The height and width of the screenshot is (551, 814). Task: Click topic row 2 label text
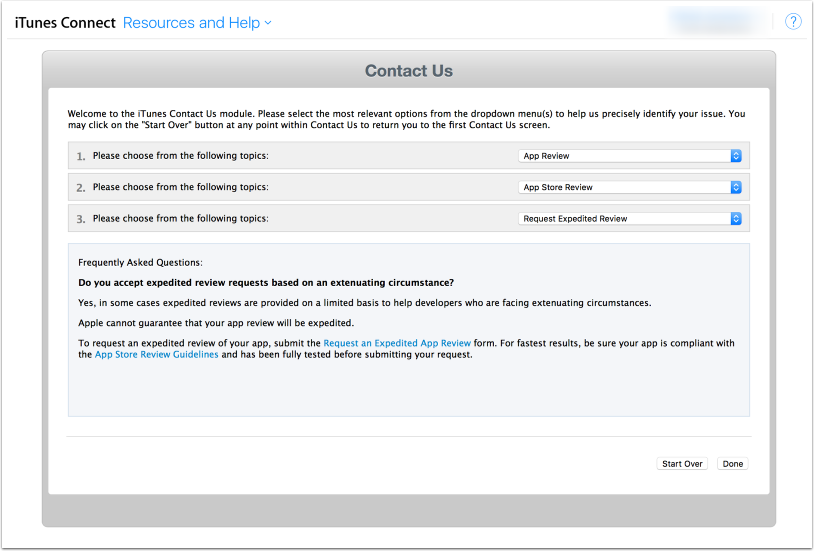pyautogui.click(x=181, y=187)
